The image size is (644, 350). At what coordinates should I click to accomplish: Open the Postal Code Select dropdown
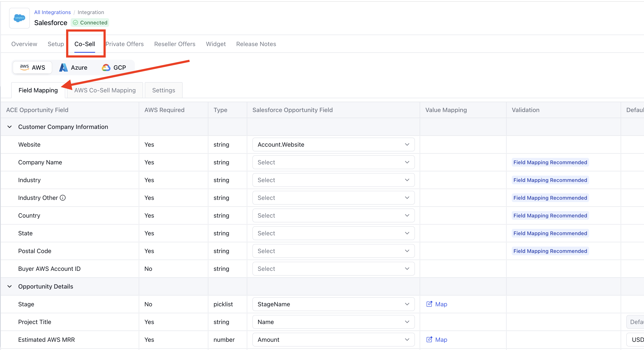pyautogui.click(x=333, y=251)
